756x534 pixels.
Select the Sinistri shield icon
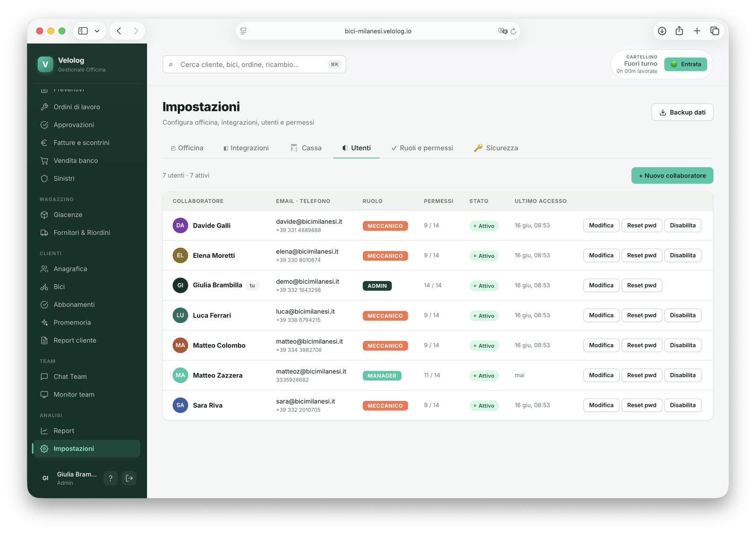coord(44,178)
